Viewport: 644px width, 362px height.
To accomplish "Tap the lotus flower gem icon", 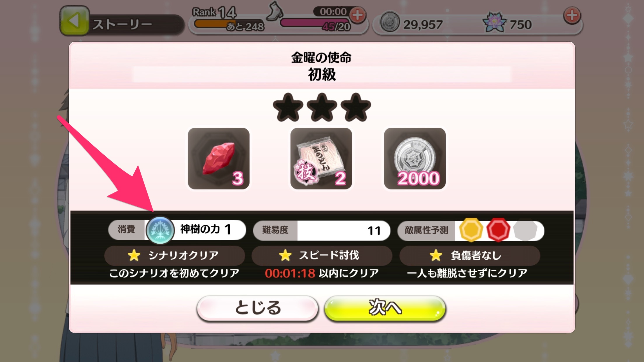I will (494, 22).
